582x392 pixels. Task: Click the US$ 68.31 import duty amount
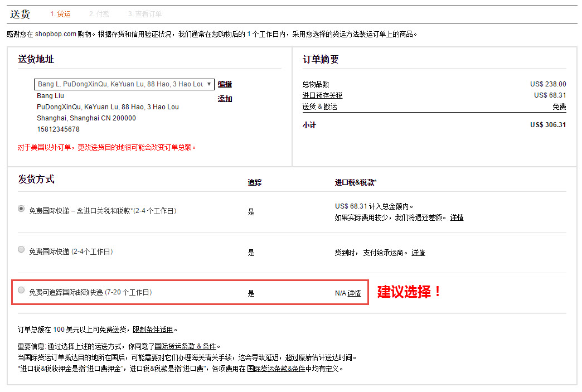[x=550, y=95]
